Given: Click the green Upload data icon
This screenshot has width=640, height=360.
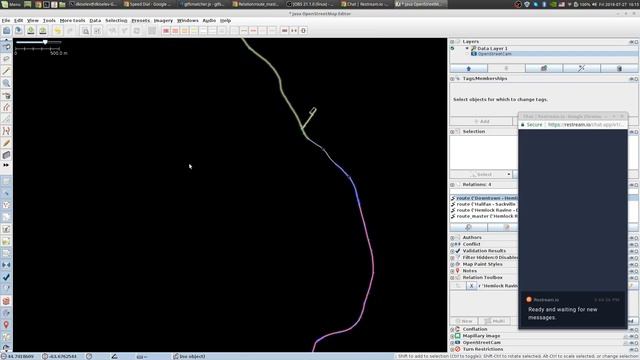Looking at the screenshot, I should click(43, 31).
